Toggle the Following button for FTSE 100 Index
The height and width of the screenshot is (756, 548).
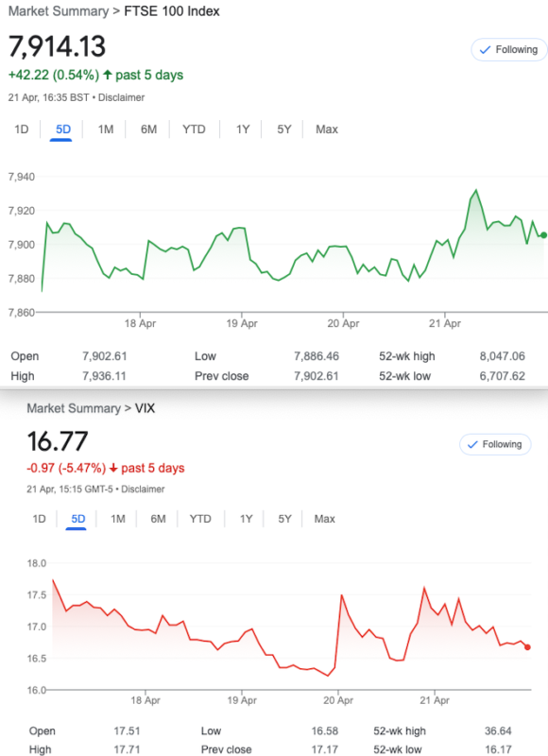[509, 50]
